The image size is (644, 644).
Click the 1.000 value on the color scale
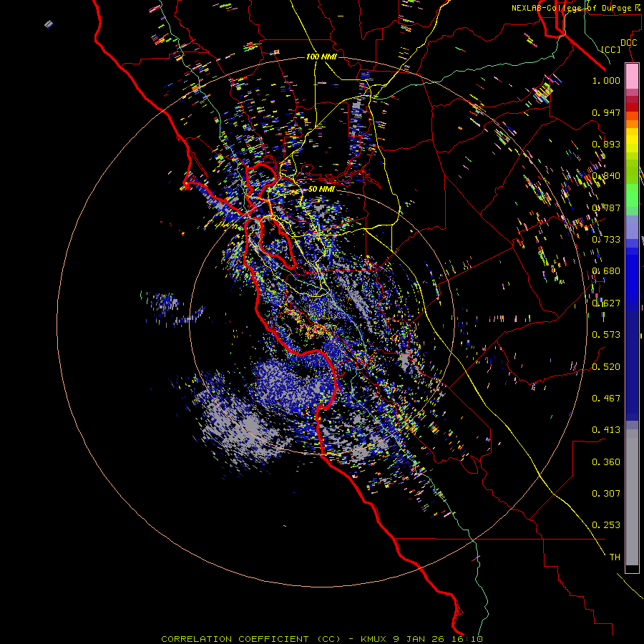(x=606, y=80)
